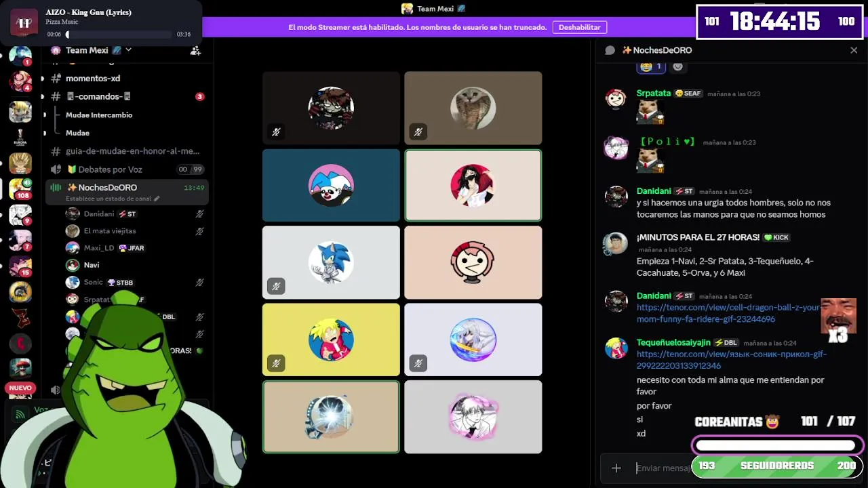This screenshot has width=868, height=488.
Task: Click the Srpatata username in chat
Action: pos(654,93)
